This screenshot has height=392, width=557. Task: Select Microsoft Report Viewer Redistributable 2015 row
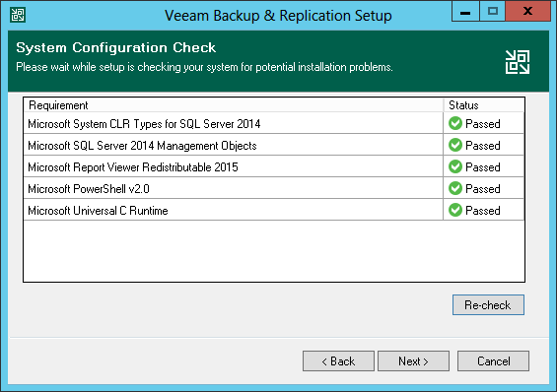pos(274,166)
